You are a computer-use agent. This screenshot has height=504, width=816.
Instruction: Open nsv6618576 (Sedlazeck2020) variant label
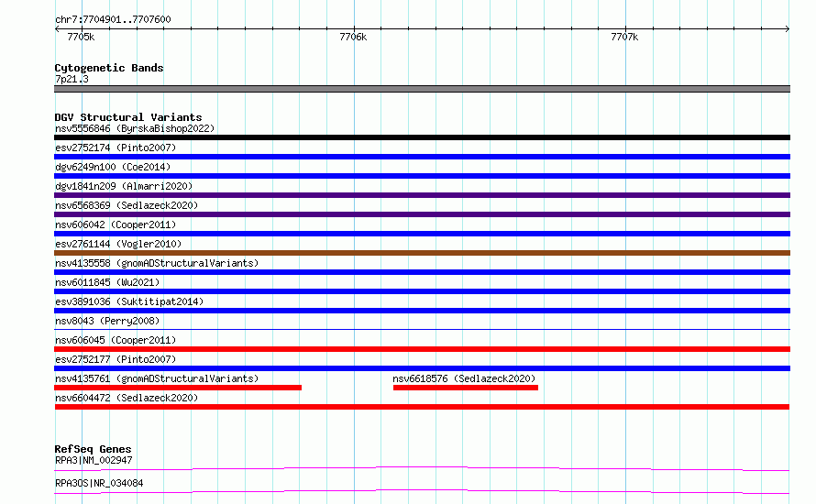coord(464,378)
